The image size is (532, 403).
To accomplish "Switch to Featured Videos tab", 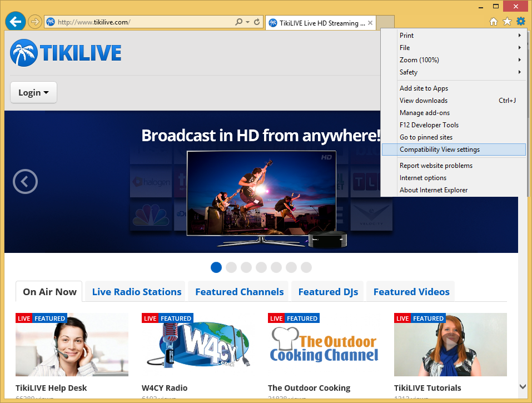I will click(x=411, y=292).
